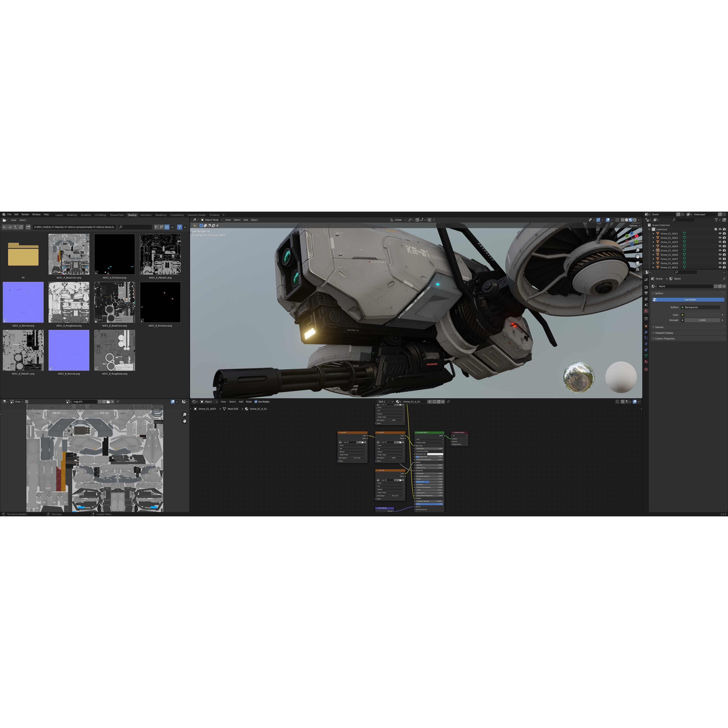The image size is (728, 728).
Task: Select the A001_A_BaseColor.png thumbnail
Action: point(69,254)
